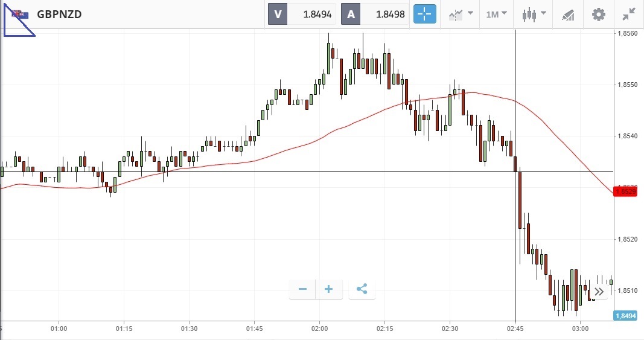This screenshot has width=644, height=340.
Task: Collapse chart with the minimize arrows icon
Action: click(630, 14)
